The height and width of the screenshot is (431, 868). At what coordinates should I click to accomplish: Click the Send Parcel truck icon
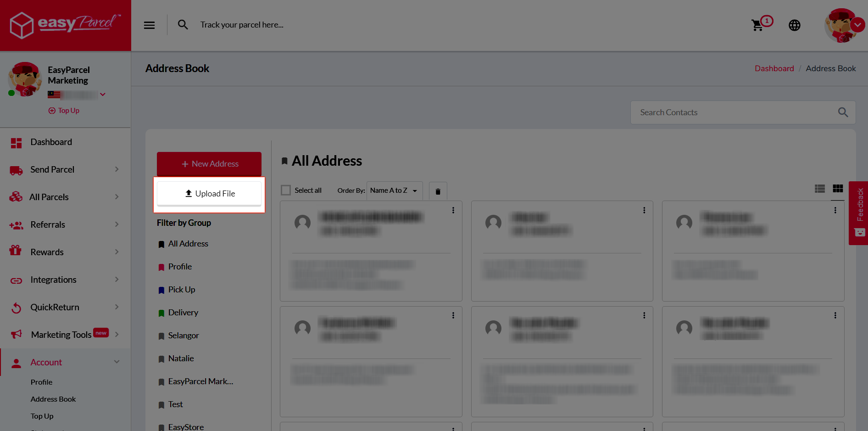[16, 170]
